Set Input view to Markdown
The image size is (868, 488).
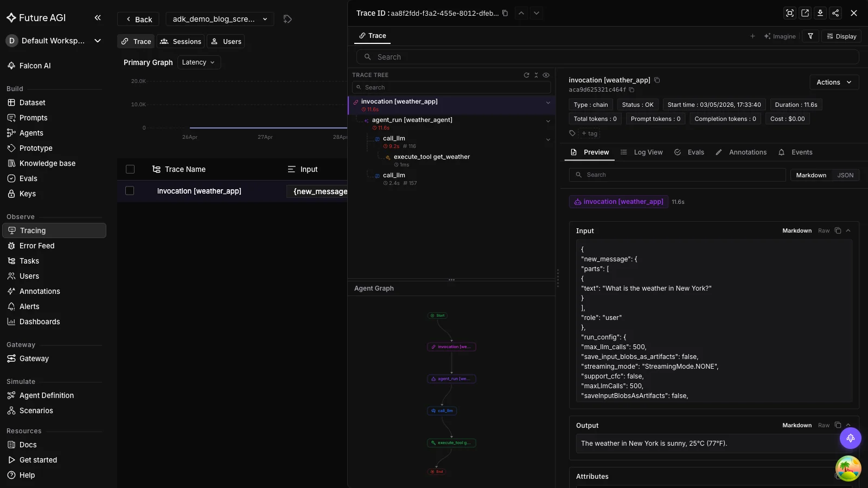pyautogui.click(x=797, y=231)
